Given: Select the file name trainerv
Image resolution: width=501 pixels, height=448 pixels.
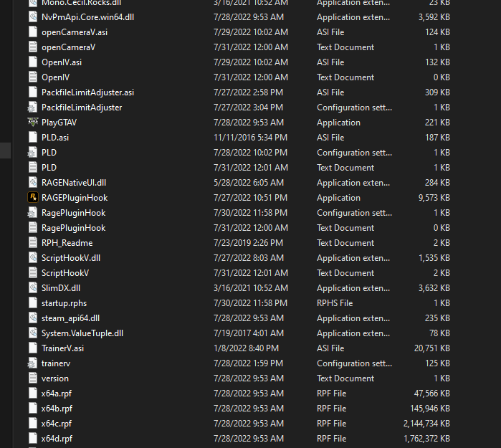Looking at the screenshot, I should tap(56, 363).
